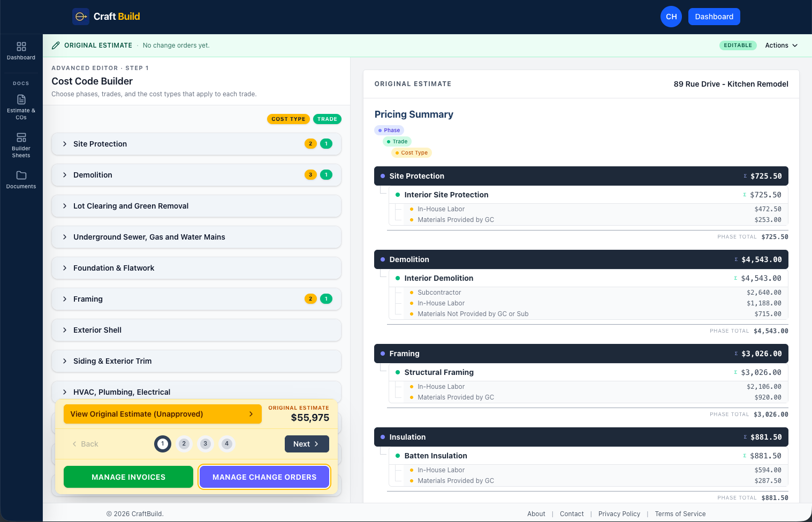Open Documents folder icon in sidebar

coord(21,175)
